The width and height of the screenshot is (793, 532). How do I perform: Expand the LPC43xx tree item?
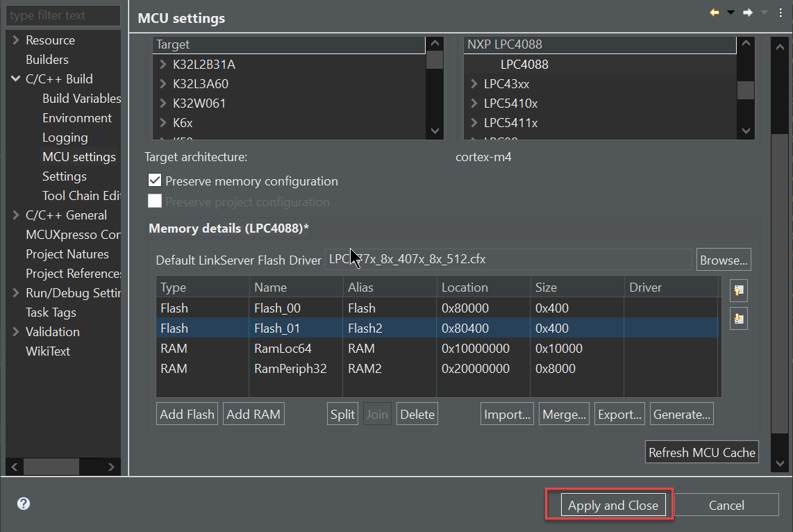click(x=473, y=83)
